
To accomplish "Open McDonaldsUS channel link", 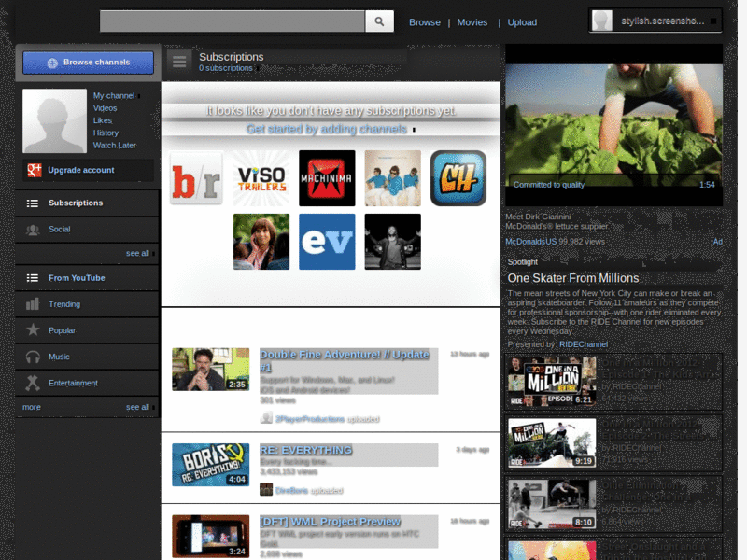I will (x=530, y=242).
